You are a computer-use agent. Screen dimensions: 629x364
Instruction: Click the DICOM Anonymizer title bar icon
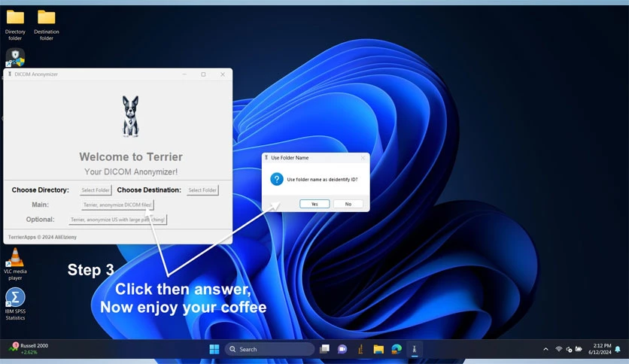tap(10, 74)
